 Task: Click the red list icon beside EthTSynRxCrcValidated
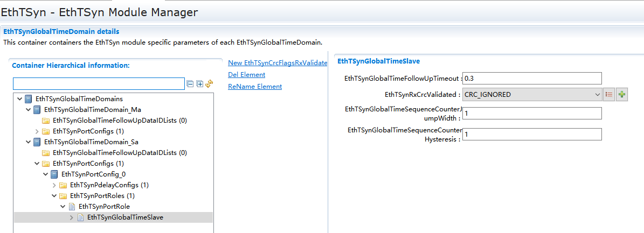click(609, 95)
